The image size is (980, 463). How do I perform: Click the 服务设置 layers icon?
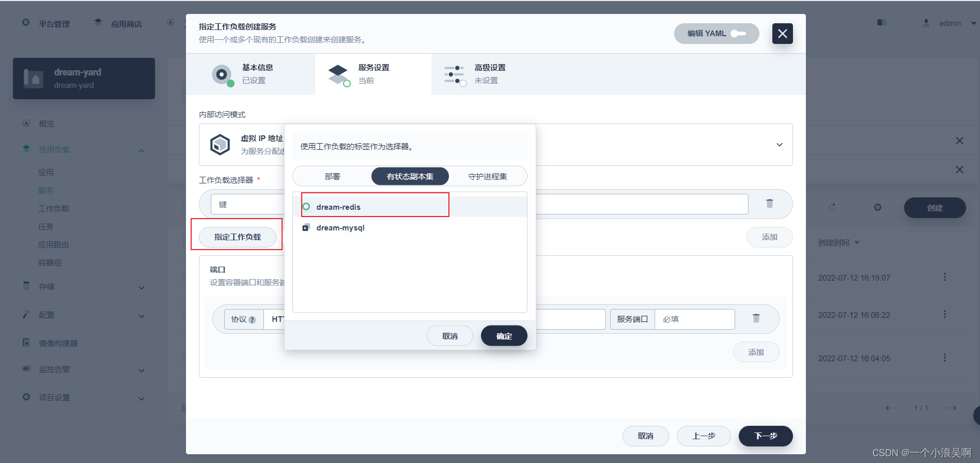tap(338, 75)
